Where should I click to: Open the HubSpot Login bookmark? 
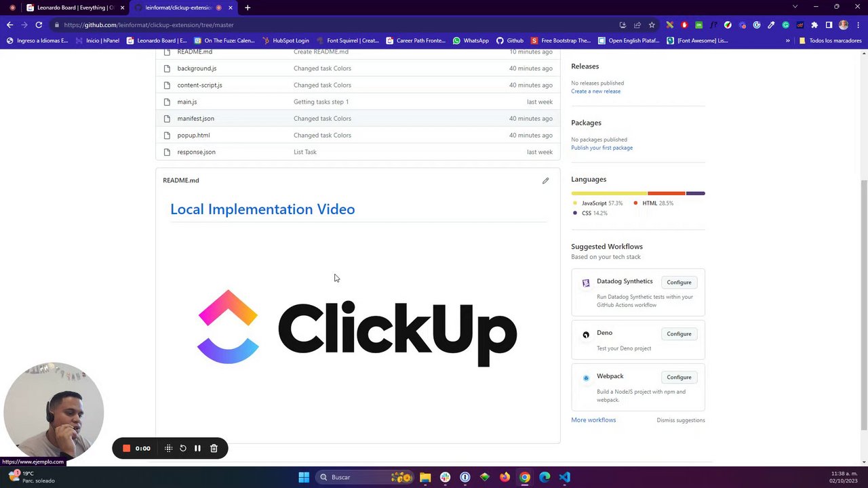(x=285, y=41)
